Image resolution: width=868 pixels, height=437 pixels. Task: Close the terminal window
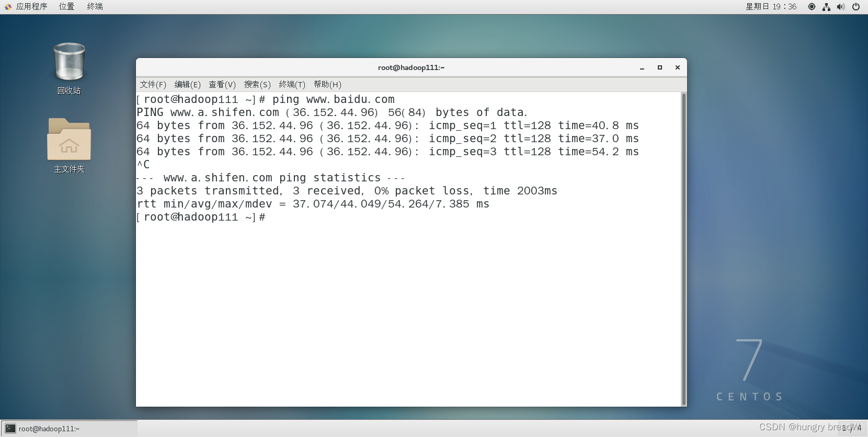point(678,67)
